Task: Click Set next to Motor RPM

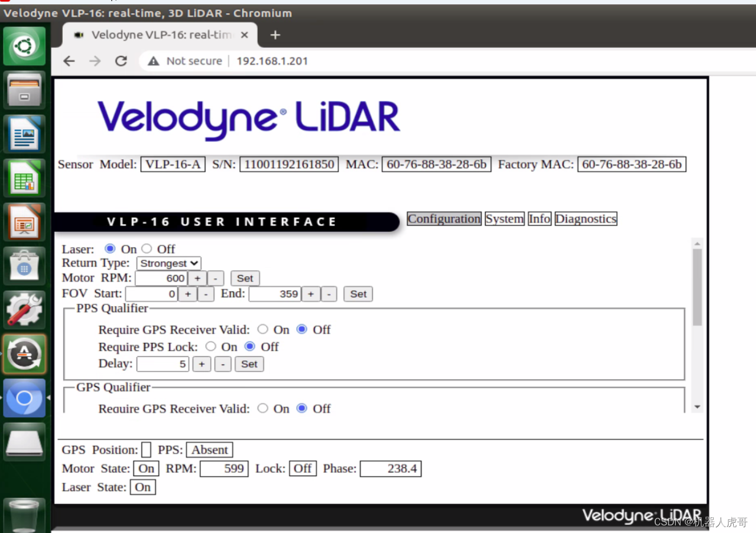Action: [x=245, y=278]
